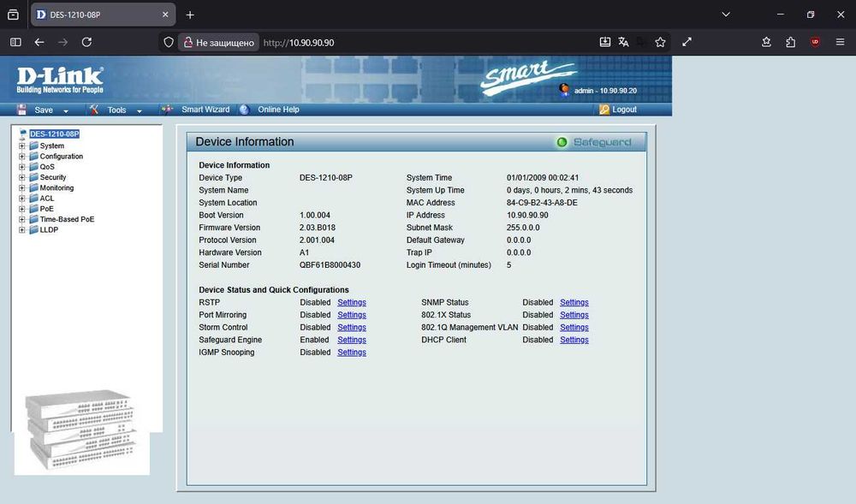Open Safeguard Engine Settings link

click(x=352, y=340)
